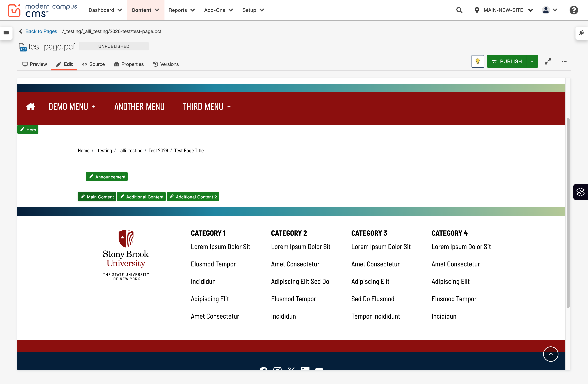The height and width of the screenshot is (384, 588).
Task: Edit the Announcement region
Action: point(107,177)
